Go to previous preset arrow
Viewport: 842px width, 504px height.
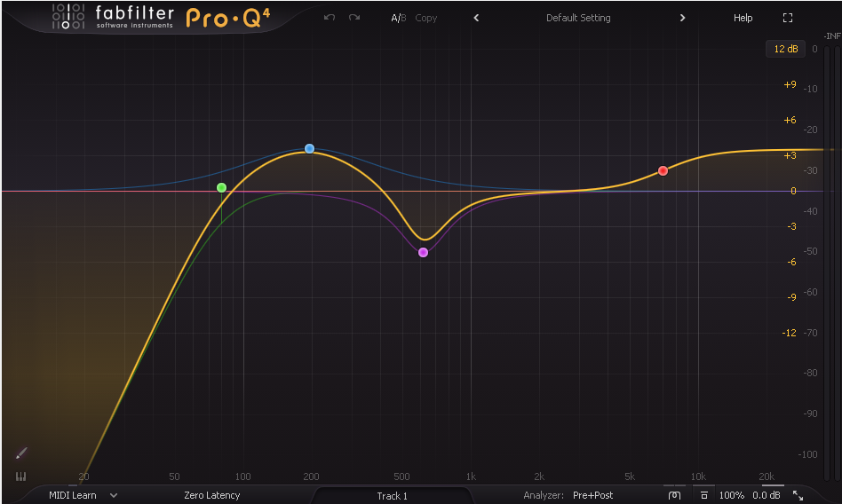point(476,18)
